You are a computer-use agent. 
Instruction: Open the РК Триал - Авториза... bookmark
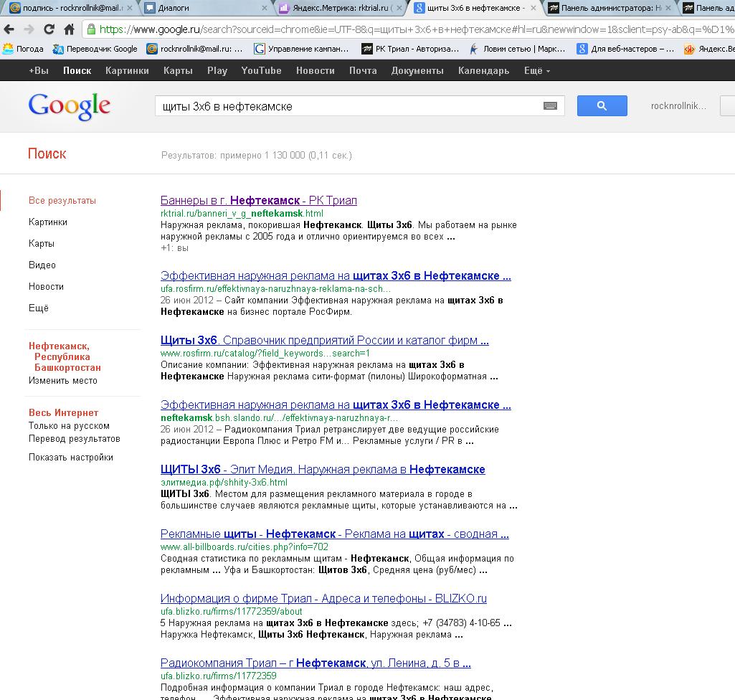[411, 49]
